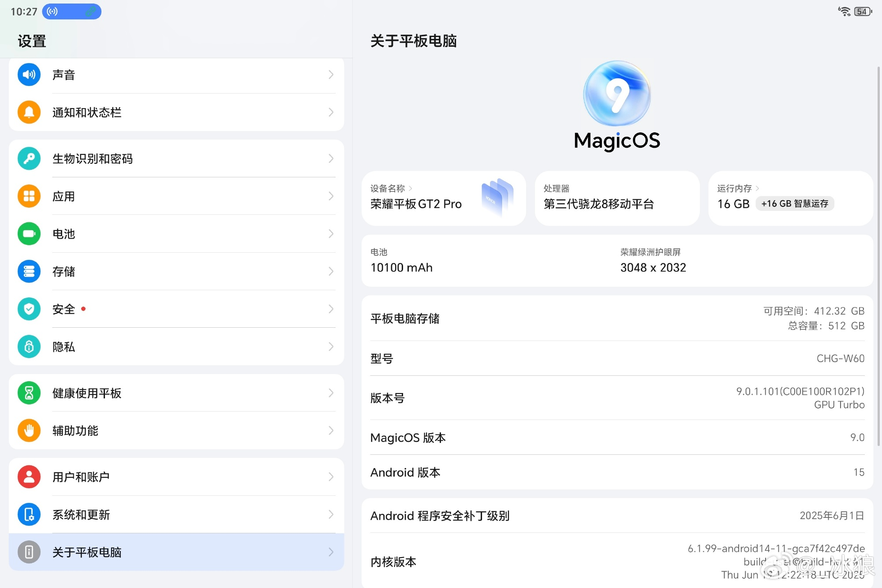Tap 可用空间 412.32 GB text

(x=814, y=311)
